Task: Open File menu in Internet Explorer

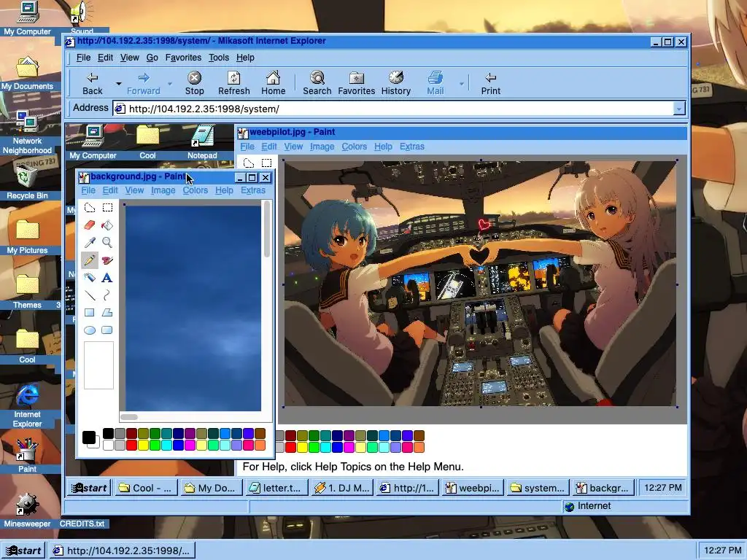Action: [83, 58]
